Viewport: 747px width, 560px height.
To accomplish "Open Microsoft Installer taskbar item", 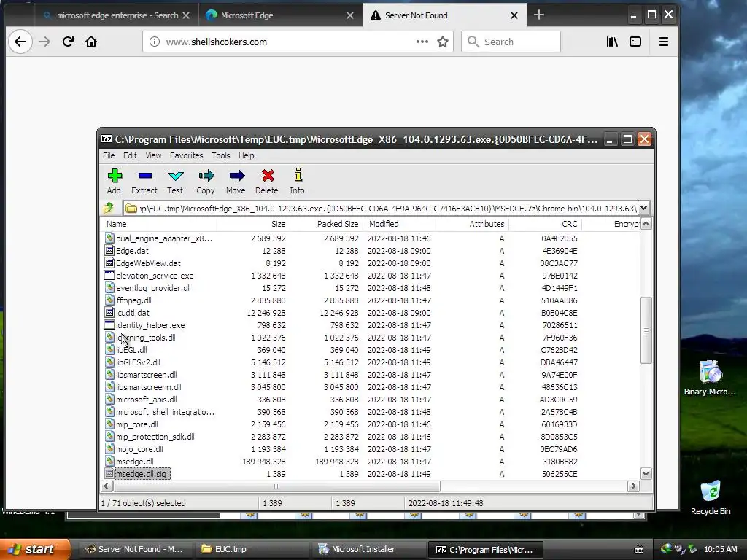I will point(369,549).
